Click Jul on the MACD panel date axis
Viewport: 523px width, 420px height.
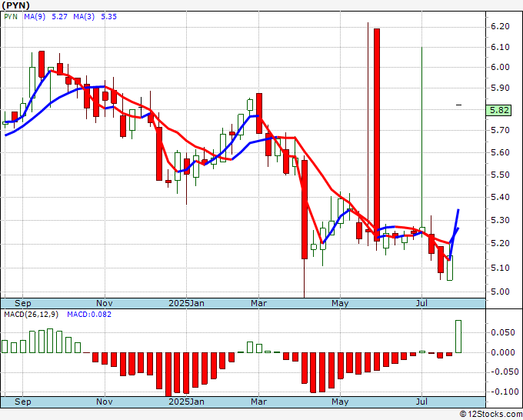click(421, 402)
